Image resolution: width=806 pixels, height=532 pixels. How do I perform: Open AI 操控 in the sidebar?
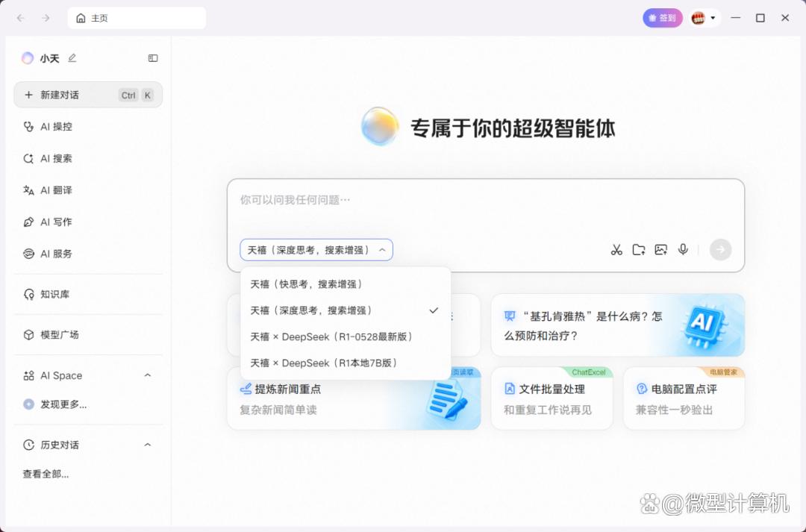pyautogui.click(x=88, y=126)
